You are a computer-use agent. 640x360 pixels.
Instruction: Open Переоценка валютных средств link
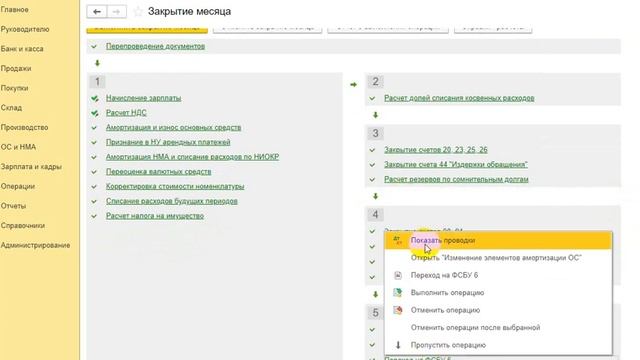(x=158, y=172)
